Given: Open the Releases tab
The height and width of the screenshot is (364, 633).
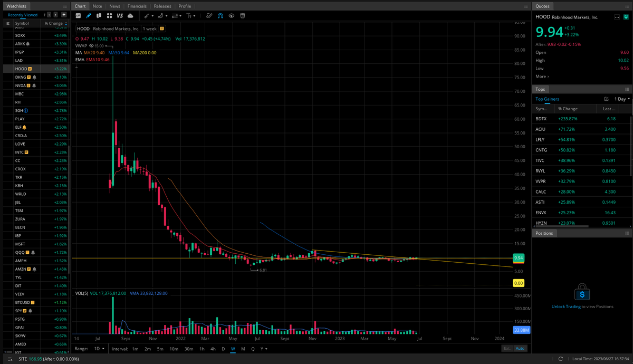Looking at the screenshot, I should click(162, 6).
